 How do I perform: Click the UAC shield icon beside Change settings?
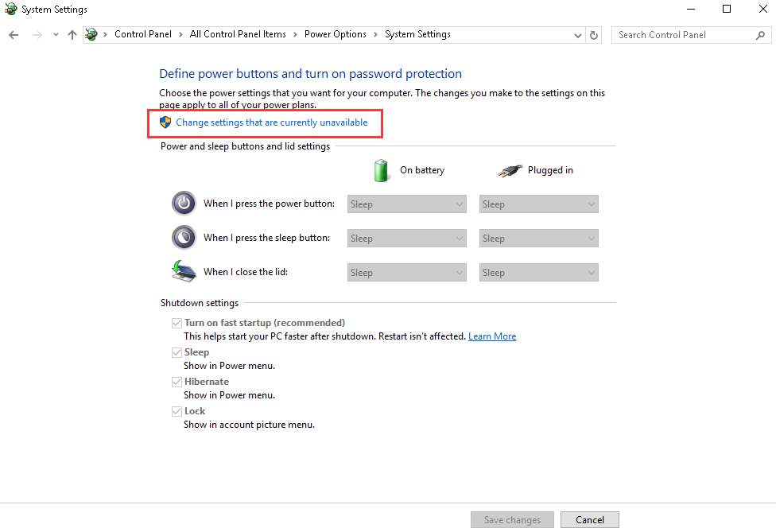pos(165,122)
